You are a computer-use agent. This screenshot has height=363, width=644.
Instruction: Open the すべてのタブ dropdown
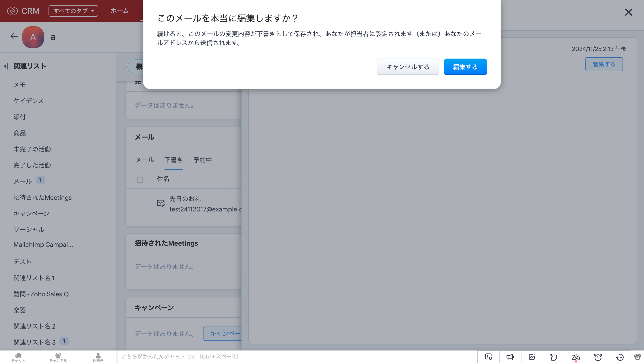[73, 11]
